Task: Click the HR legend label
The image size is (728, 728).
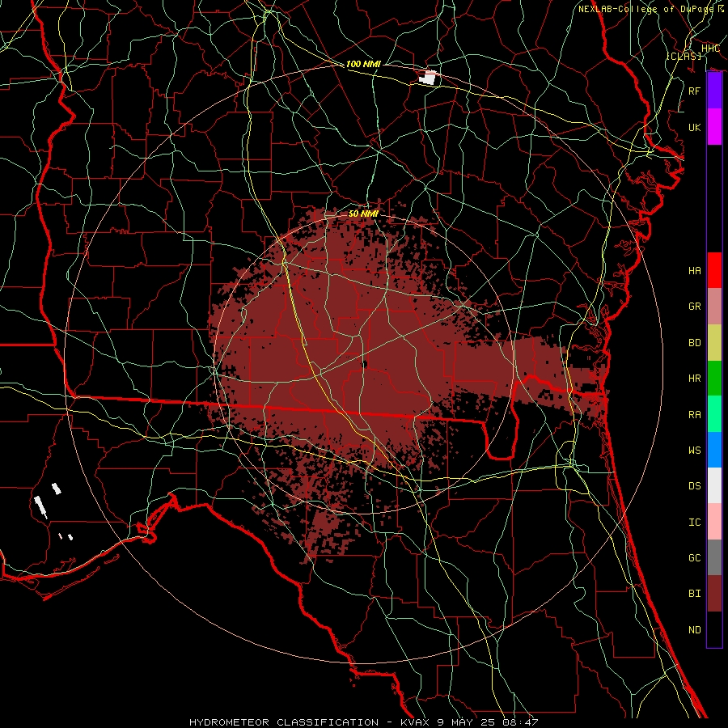Action: tap(694, 379)
